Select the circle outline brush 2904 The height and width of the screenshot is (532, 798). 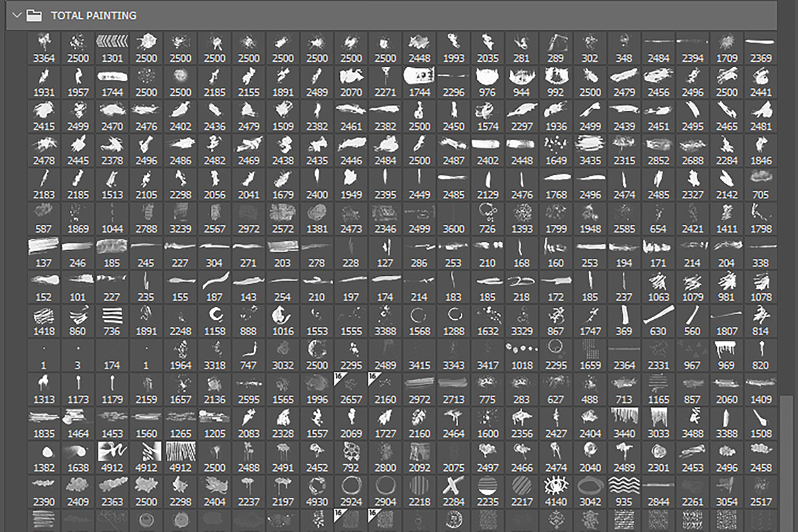[386, 492]
